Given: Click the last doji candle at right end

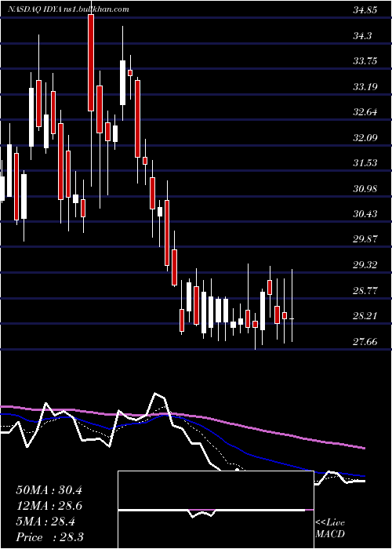Looking at the screenshot, I should pyautogui.click(x=292, y=319).
